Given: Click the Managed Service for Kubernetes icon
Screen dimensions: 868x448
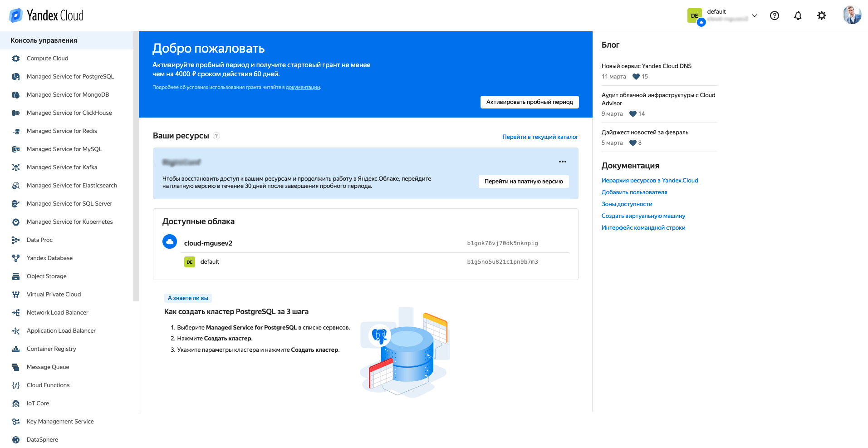Looking at the screenshot, I should point(16,222).
